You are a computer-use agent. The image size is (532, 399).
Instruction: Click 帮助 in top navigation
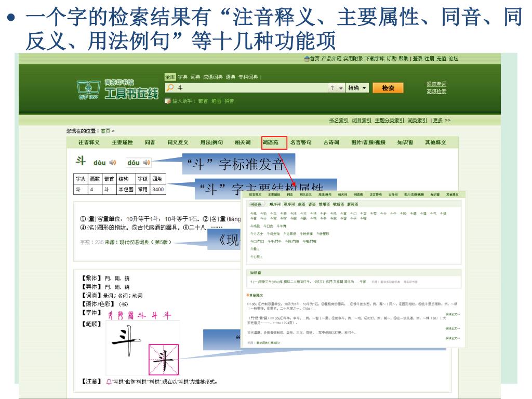point(403,59)
